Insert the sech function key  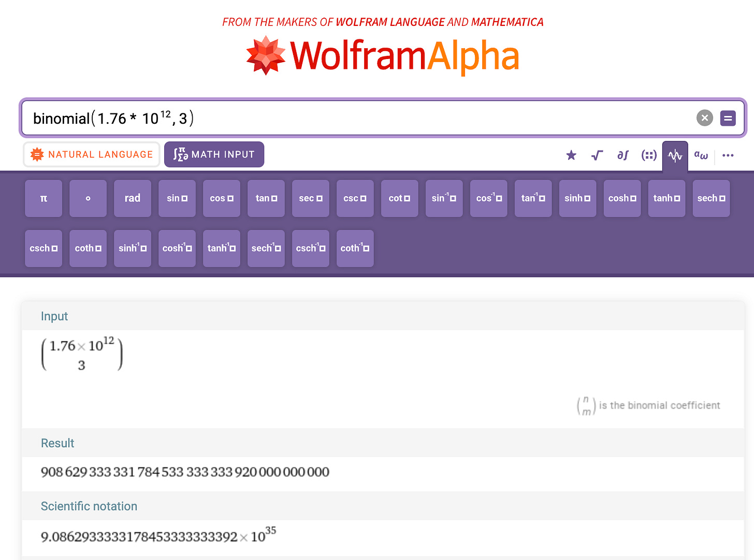[712, 198]
